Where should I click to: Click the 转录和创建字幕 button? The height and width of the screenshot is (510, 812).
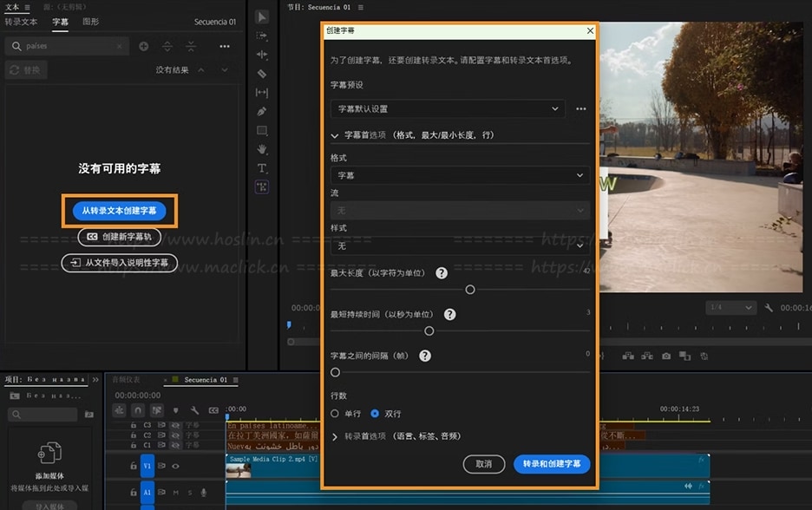click(x=552, y=464)
